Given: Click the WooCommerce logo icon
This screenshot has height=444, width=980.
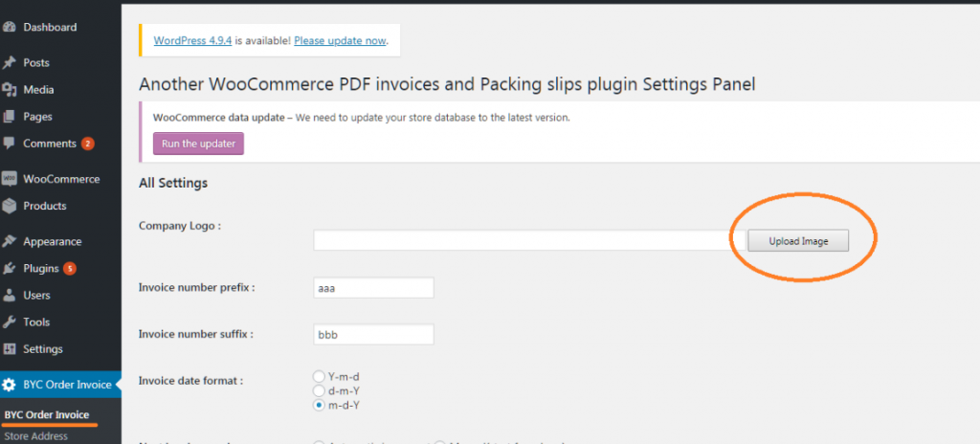Looking at the screenshot, I should [x=9, y=180].
